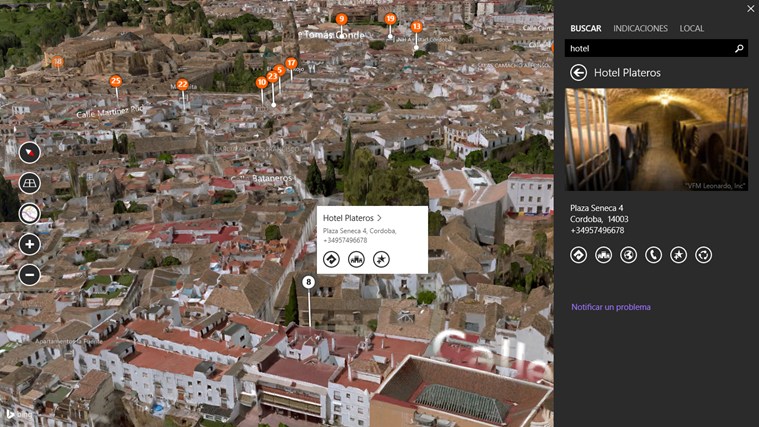The width and height of the screenshot is (759, 427).
Task: Select map pin number 23
Action: tap(273, 76)
